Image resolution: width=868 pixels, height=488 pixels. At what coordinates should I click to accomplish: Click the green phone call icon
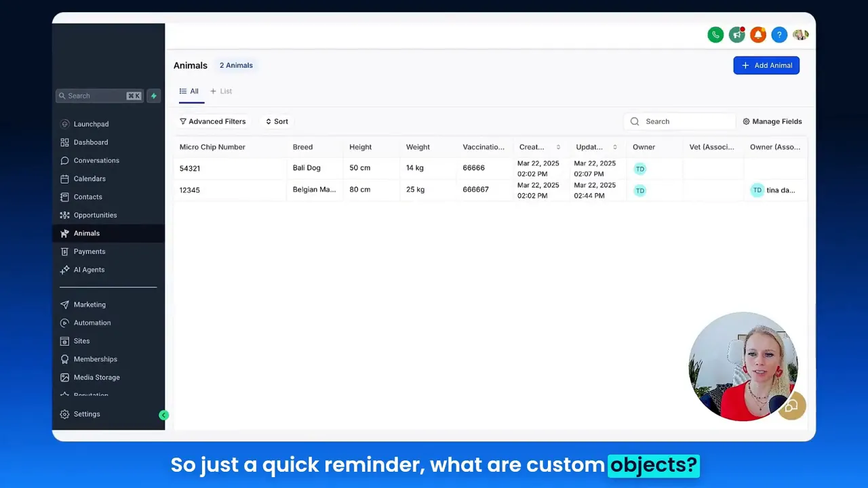point(715,35)
